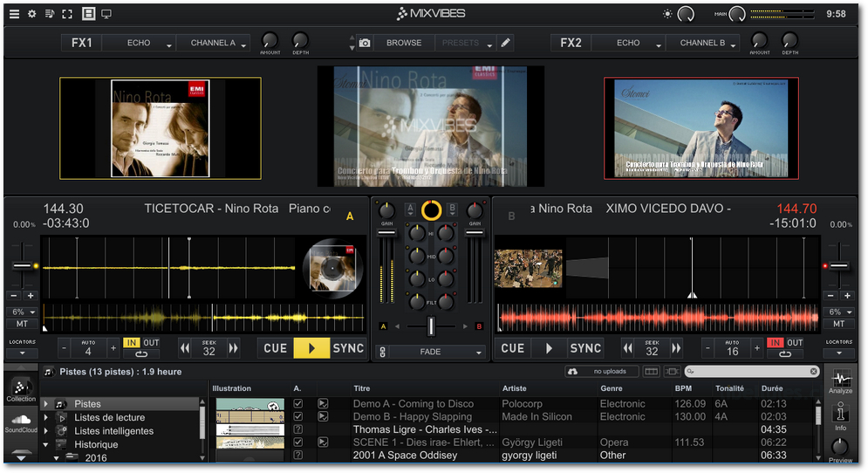Click deck A loop icon under IN OUT
The image size is (868, 473).
pyautogui.click(x=141, y=354)
